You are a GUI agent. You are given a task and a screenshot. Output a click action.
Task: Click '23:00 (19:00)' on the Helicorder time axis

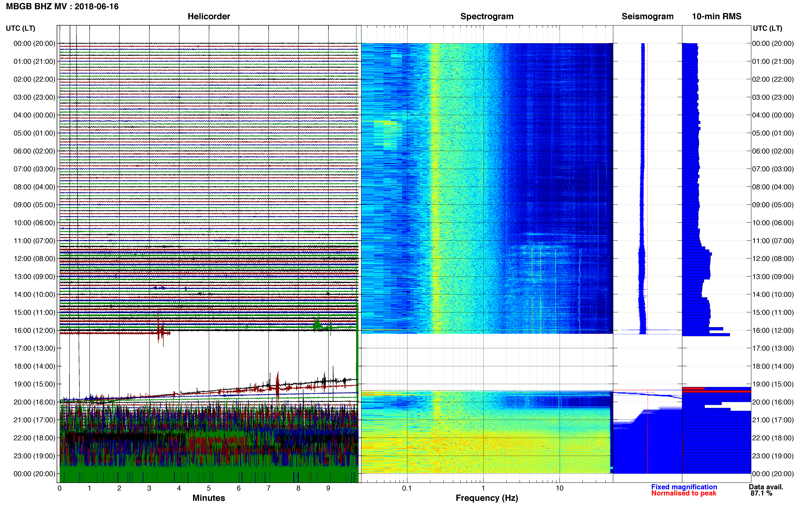34,456
